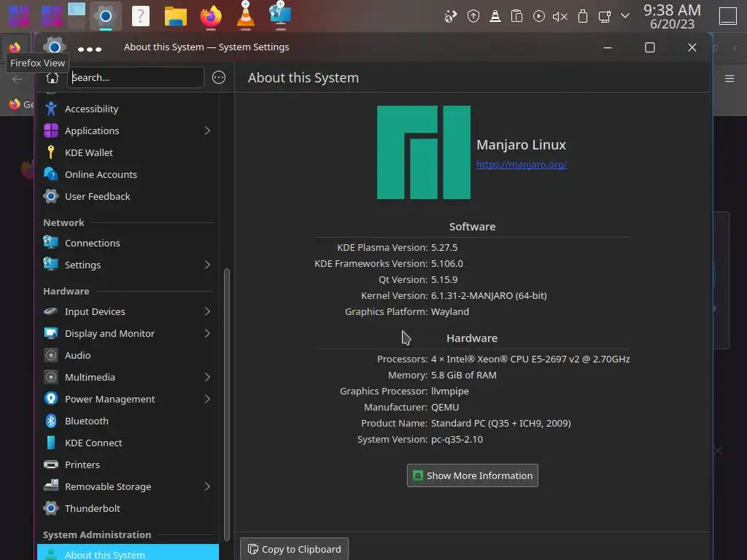The width and height of the screenshot is (747, 560).
Task: Expand Removable Storage chevron
Action: 207,487
